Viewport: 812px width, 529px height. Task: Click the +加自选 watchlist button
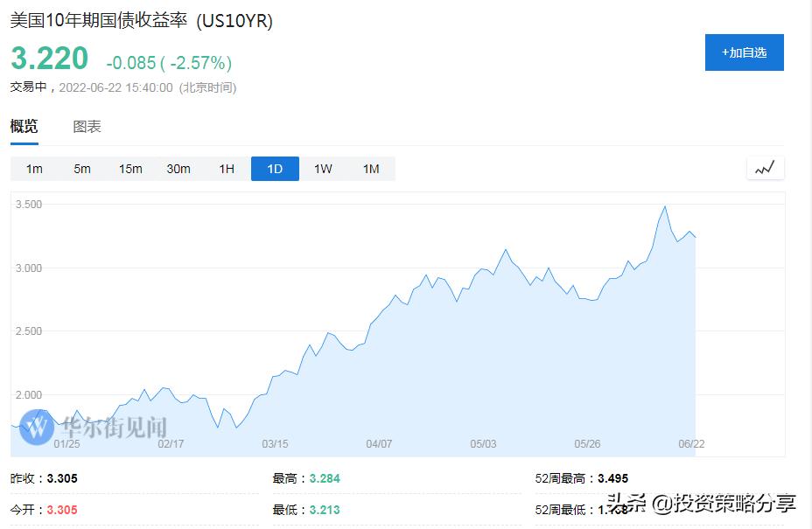click(744, 52)
